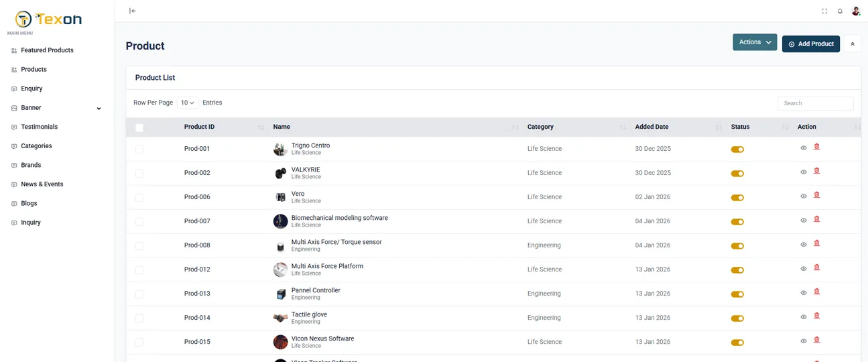868x362 pixels.
Task: Tick the checkbox for Prod-001
Action: click(139, 149)
